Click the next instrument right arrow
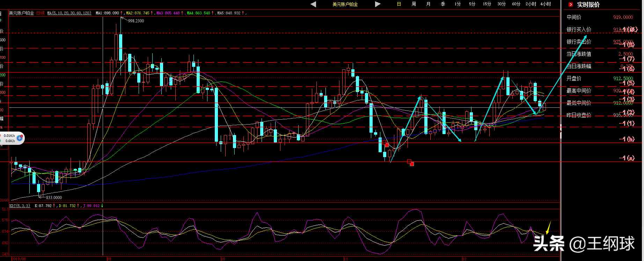 tap(378, 4)
